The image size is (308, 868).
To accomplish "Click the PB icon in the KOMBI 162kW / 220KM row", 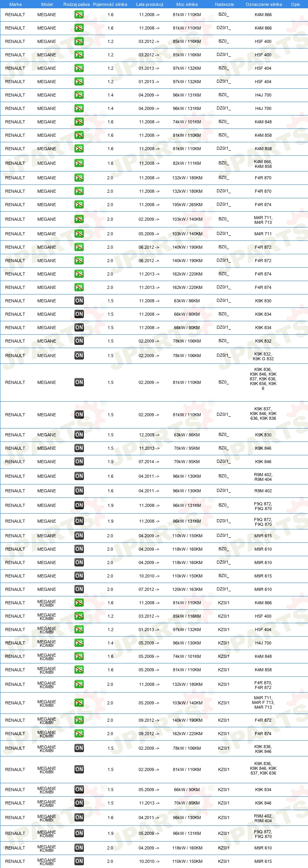I will [x=79, y=734].
